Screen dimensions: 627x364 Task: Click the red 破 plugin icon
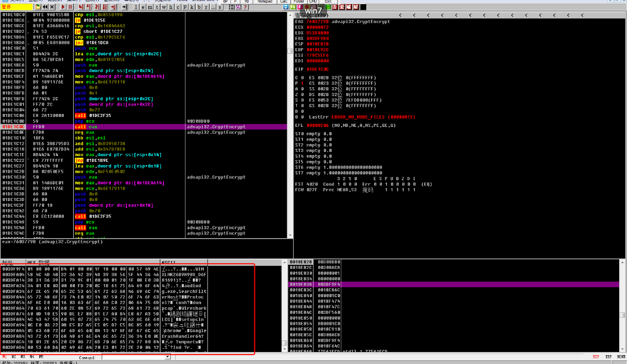pyautogui.click(x=349, y=7)
